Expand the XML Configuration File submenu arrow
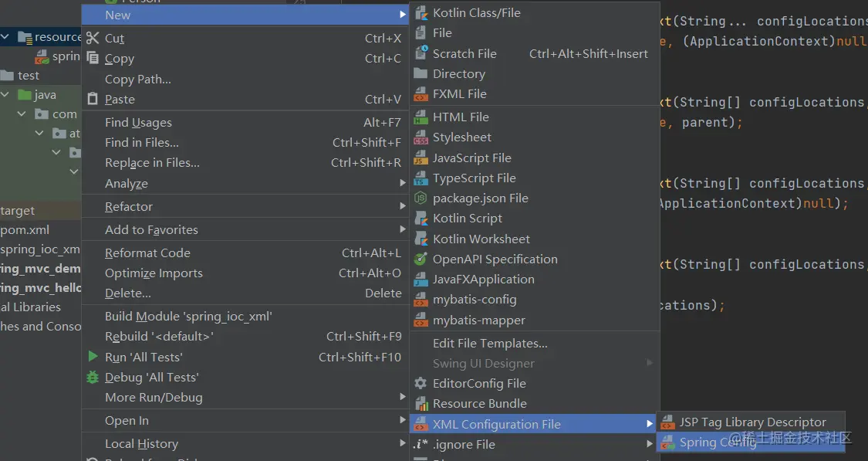The height and width of the screenshot is (461, 868). 650,424
